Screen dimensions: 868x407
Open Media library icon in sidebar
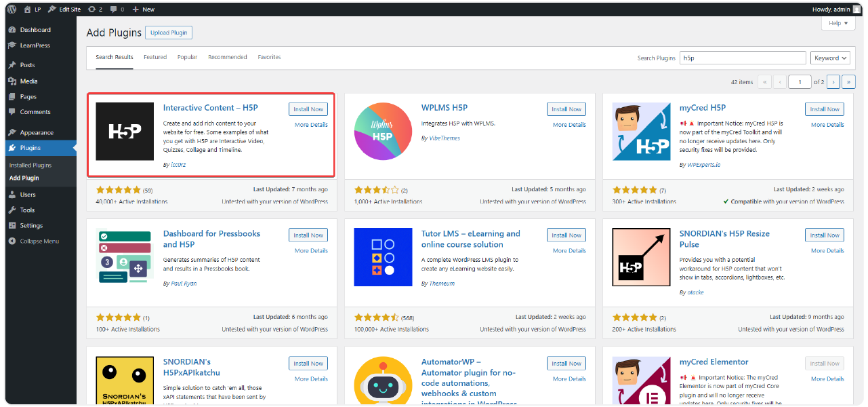12,81
